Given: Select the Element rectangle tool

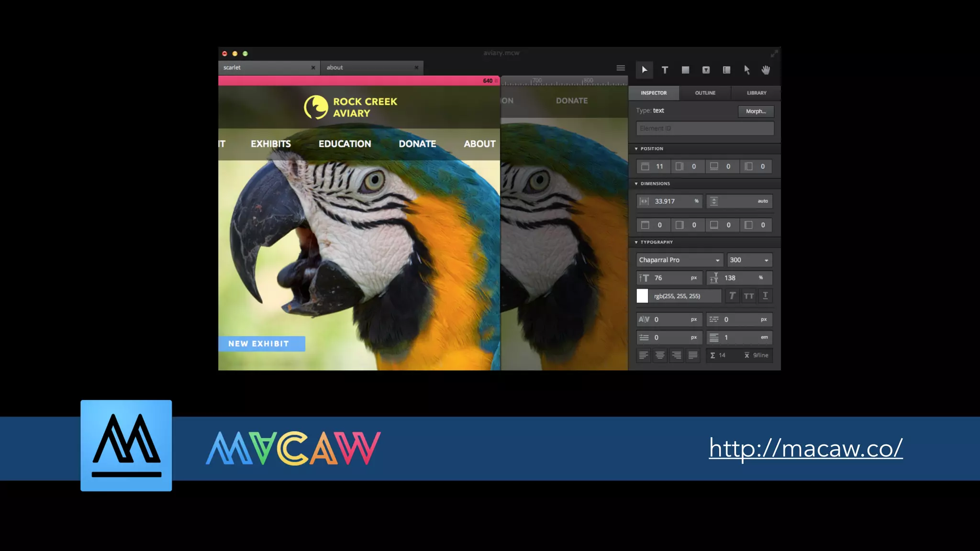Looking at the screenshot, I should (x=685, y=70).
